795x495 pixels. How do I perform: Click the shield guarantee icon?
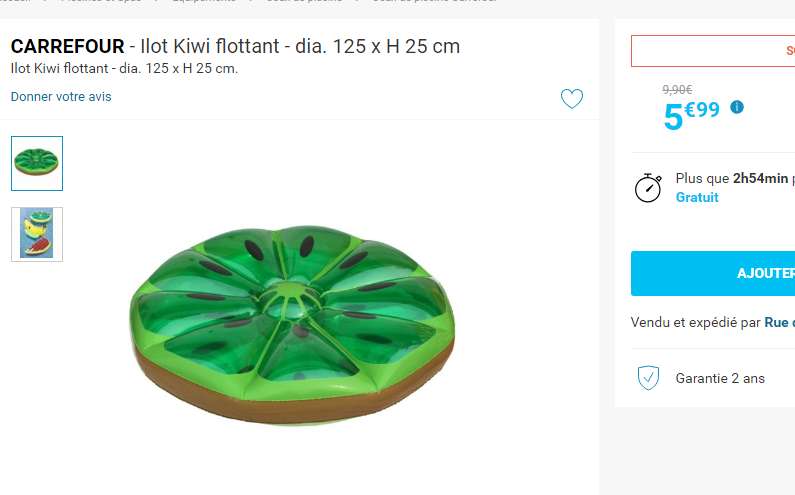tap(648, 378)
